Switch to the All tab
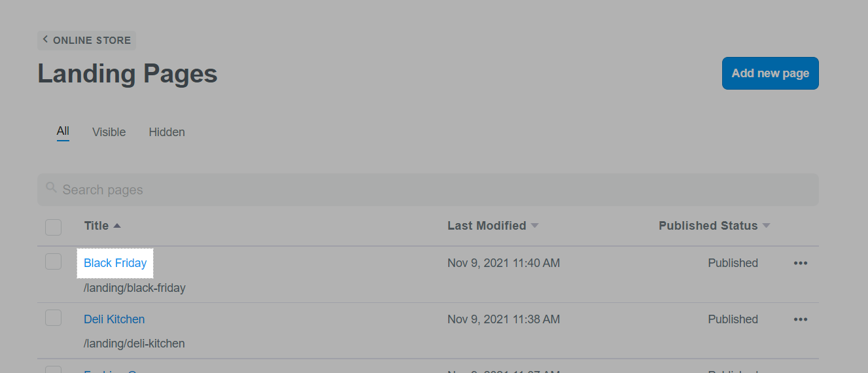This screenshot has width=868, height=373. [x=63, y=131]
